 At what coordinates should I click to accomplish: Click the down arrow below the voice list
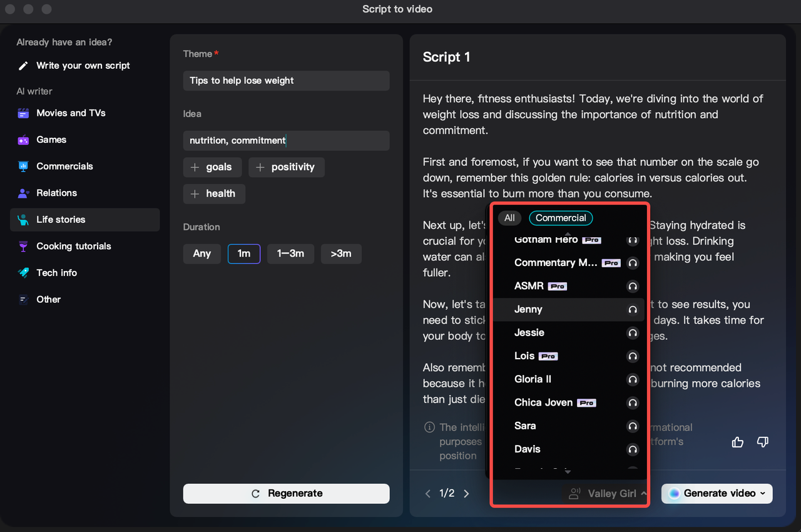[x=568, y=471]
